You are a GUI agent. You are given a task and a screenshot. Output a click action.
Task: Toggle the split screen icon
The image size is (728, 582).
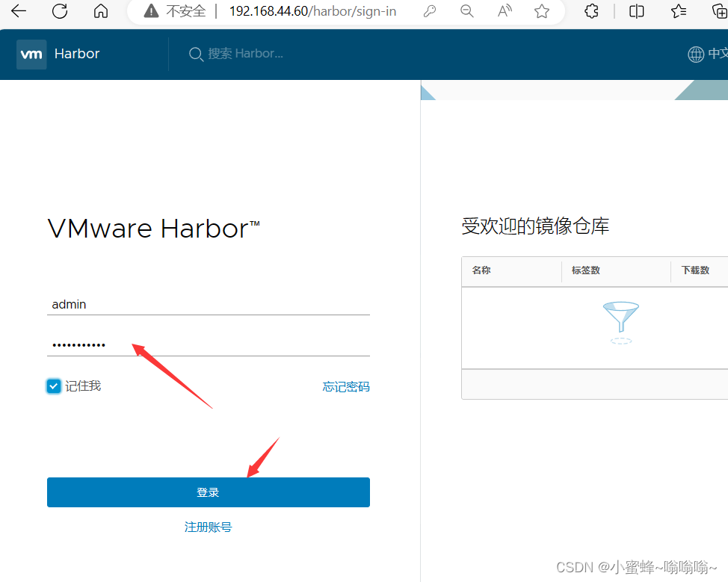point(637,10)
